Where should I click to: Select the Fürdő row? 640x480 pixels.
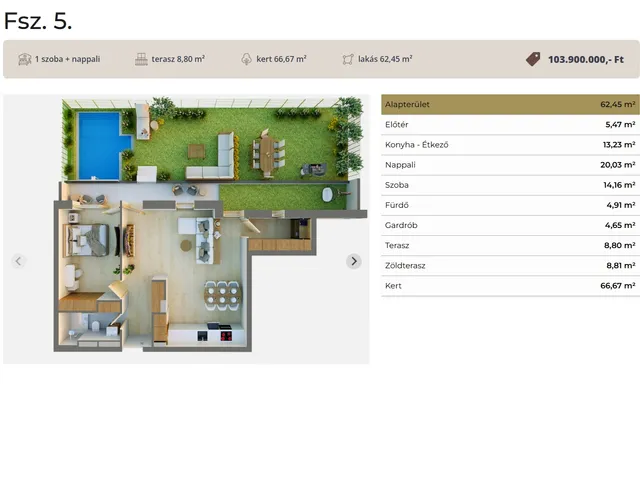tap(510, 206)
